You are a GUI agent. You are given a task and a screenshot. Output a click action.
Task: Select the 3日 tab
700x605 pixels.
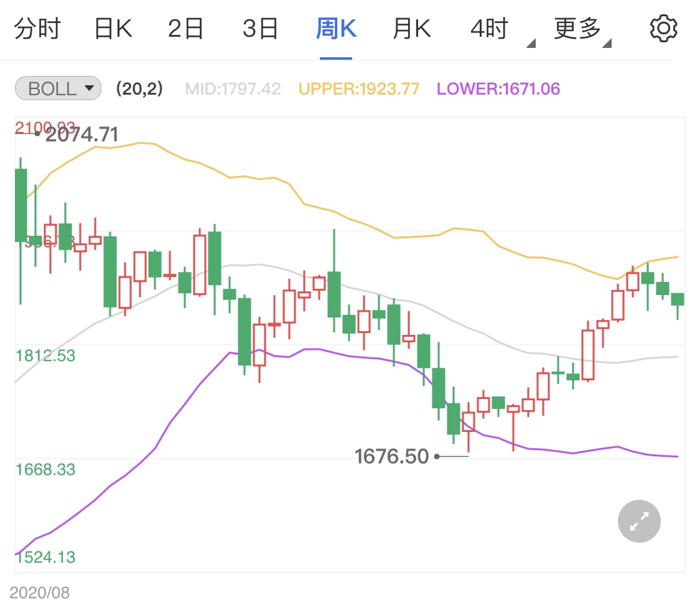click(x=260, y=29)
